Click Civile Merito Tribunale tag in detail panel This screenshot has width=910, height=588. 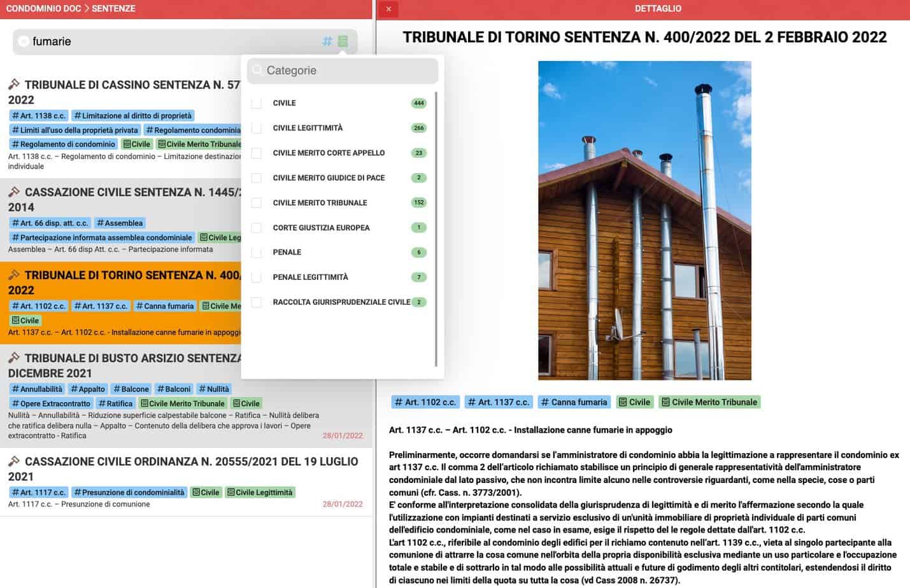(x=709, y=402)
